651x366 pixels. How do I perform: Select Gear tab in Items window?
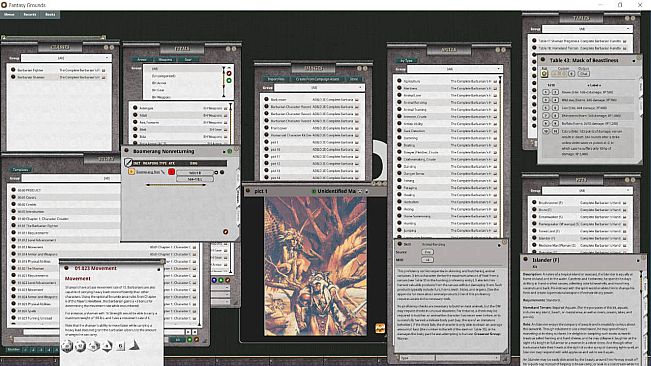coord(188,59)
